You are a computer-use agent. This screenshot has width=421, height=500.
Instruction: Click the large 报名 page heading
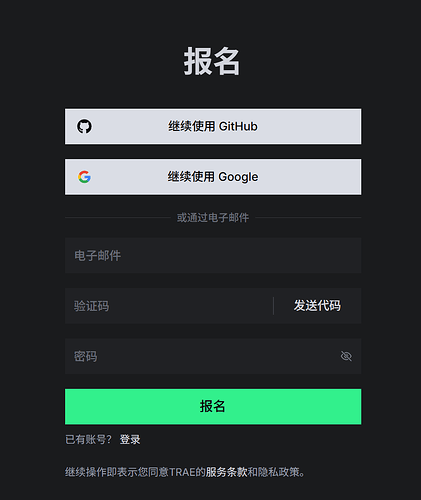[212, 61]
